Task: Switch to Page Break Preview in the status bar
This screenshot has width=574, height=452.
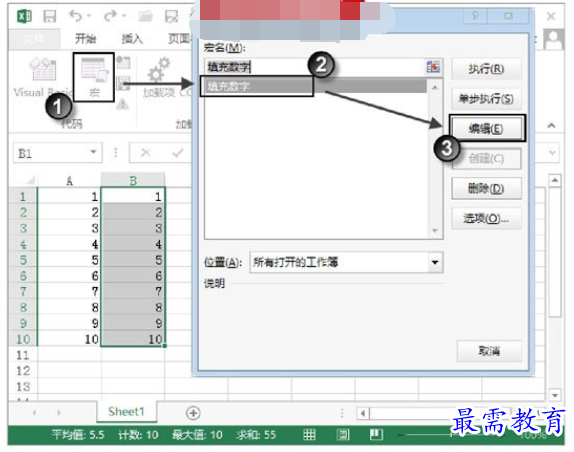Action: coord(376,434)
